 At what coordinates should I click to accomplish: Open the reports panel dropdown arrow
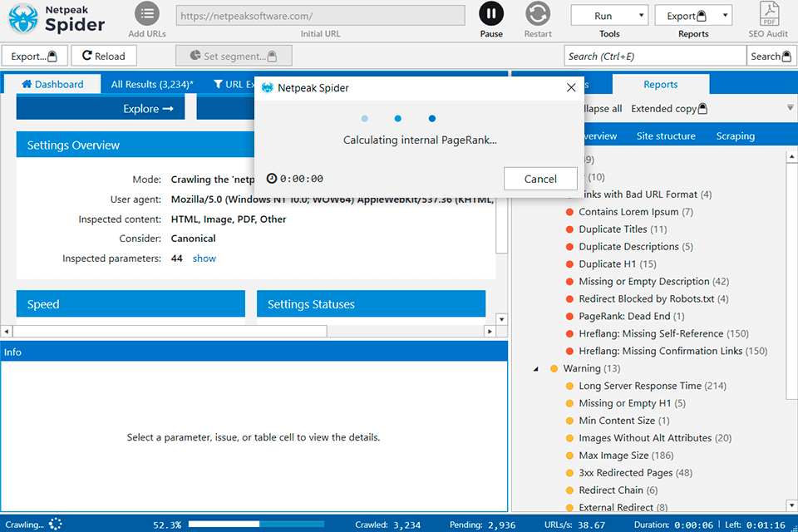(x=790, y=108)
